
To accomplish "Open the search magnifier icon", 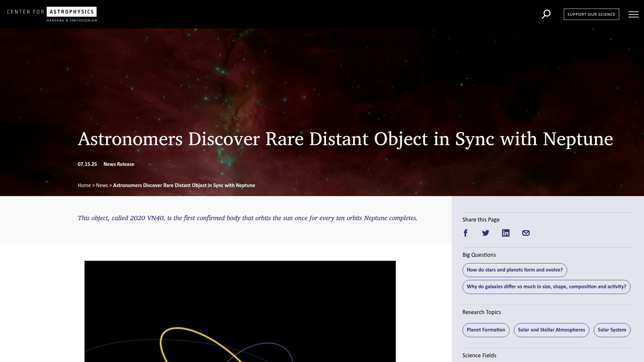I will pyautogui.click(x=546, y=14).
